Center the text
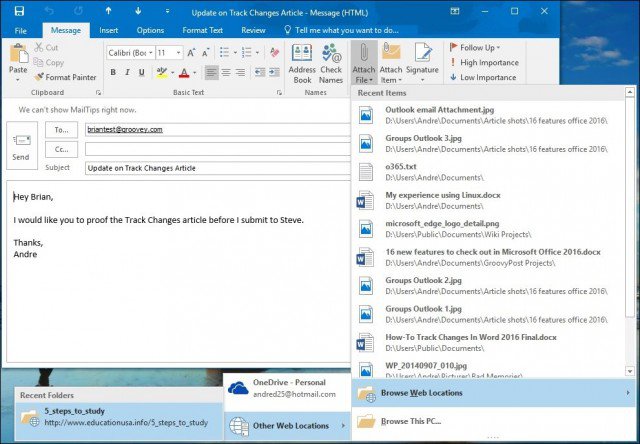640x444 pixels. 226,73
